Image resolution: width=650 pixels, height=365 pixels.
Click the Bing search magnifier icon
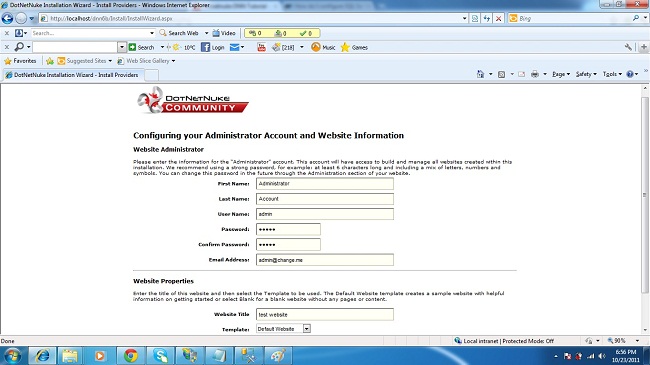point(636,18)
